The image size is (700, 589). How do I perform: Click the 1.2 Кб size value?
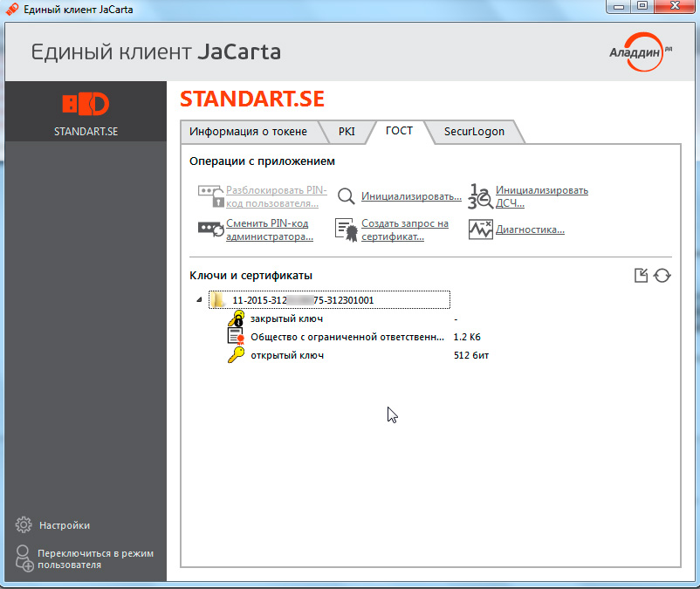[467, 337]
